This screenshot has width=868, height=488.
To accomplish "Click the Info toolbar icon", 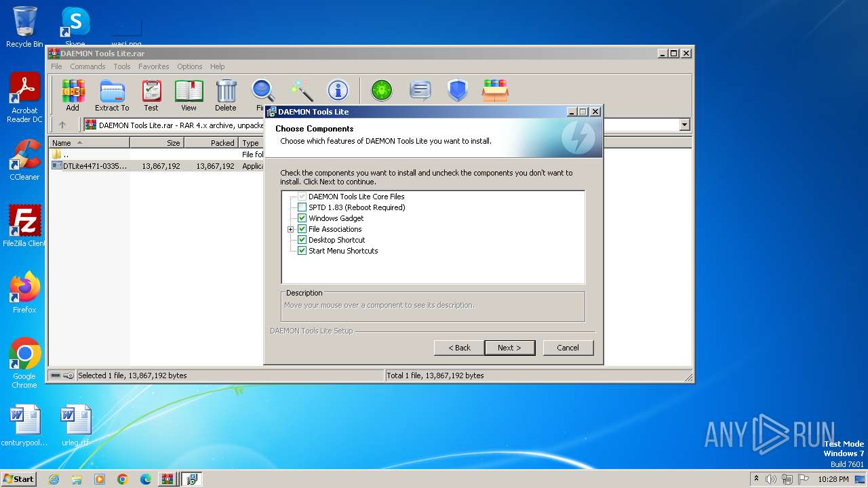I will [x=338, y=90].
